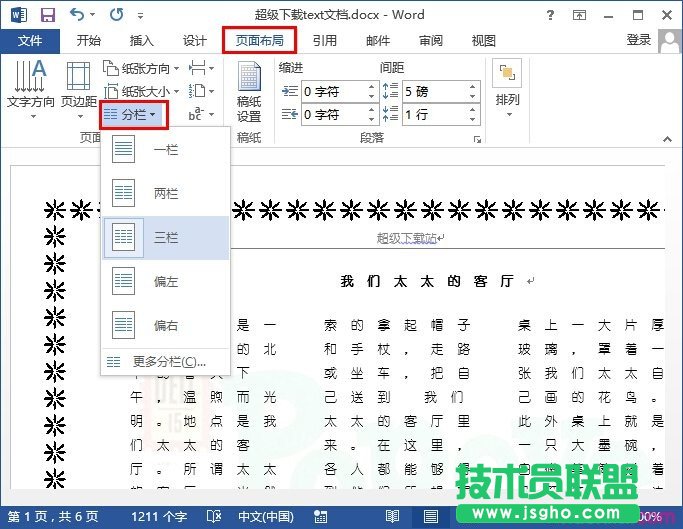Switch to read mode view in status bar
Viewport: 683px width, 529px height.
[393, 516]
